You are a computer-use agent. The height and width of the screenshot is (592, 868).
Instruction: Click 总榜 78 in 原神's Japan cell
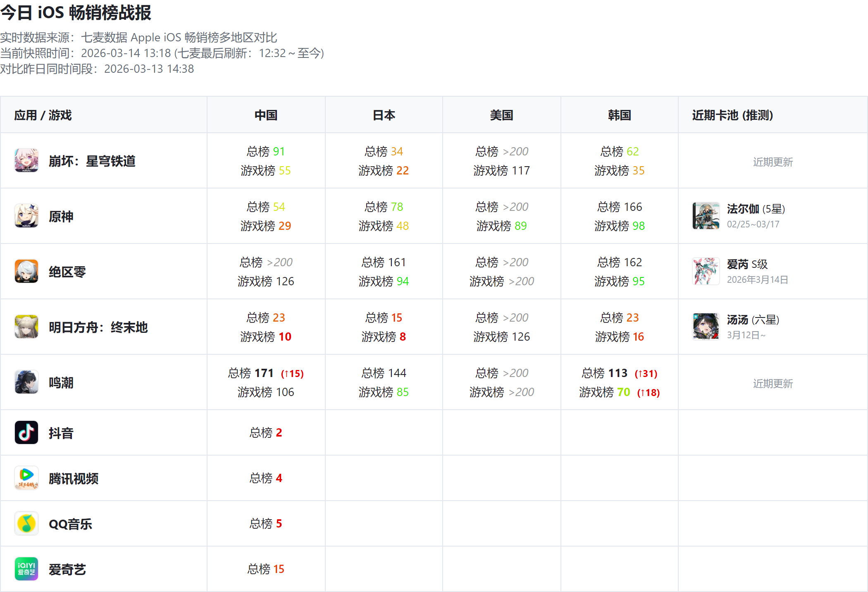pyautogui.click(x=384, y=207)
